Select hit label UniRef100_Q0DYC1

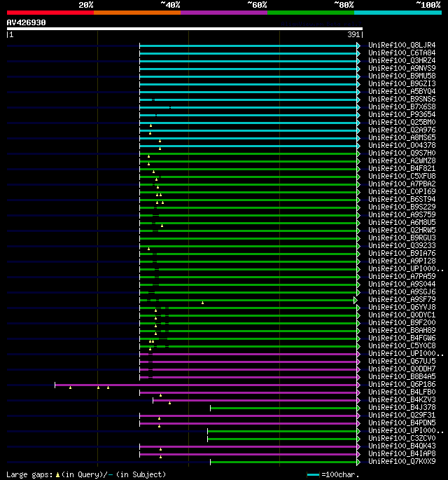click(402, 315)
